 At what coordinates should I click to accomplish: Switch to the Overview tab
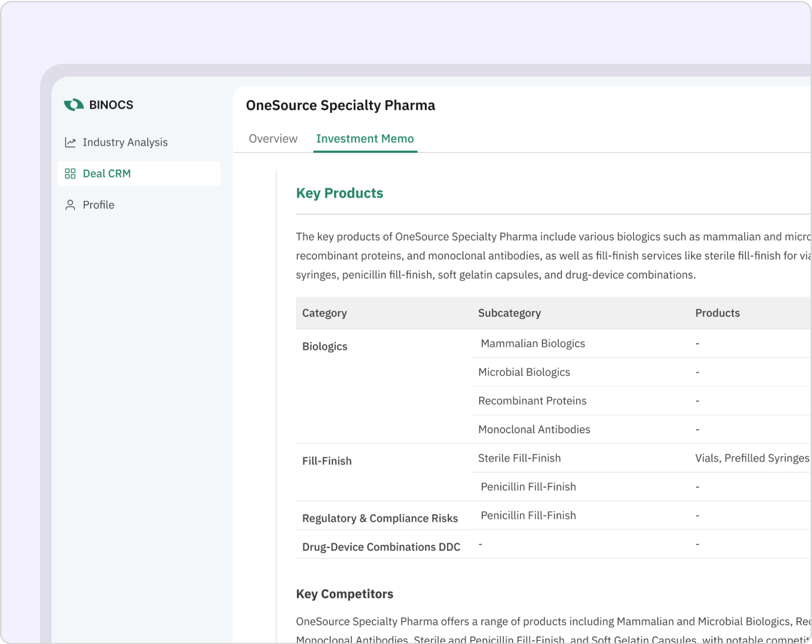tap(273, 139)
